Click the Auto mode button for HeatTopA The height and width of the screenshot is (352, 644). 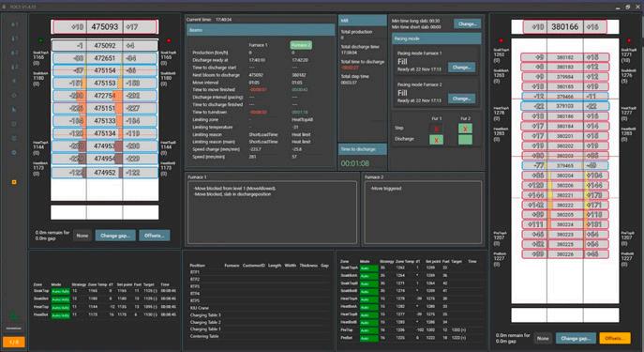click(x=368, y=298)
